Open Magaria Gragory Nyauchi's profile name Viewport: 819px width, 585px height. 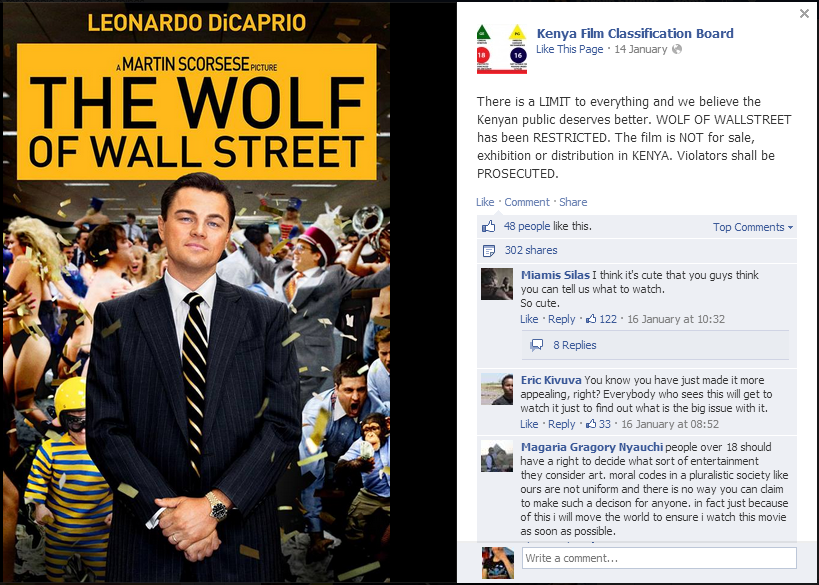[x=592, y=447]
